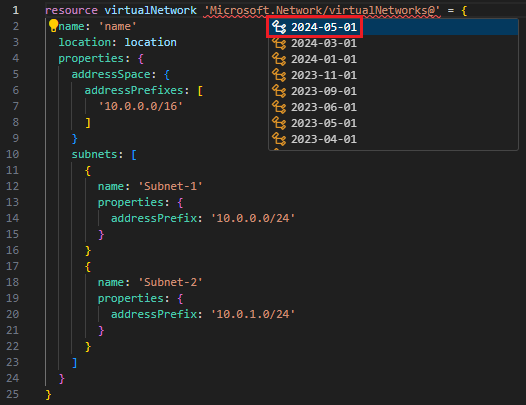The width and height of the screenshot is (526, 405).
Task: Click the addressPrefixes property
Action: click(134, 90)
